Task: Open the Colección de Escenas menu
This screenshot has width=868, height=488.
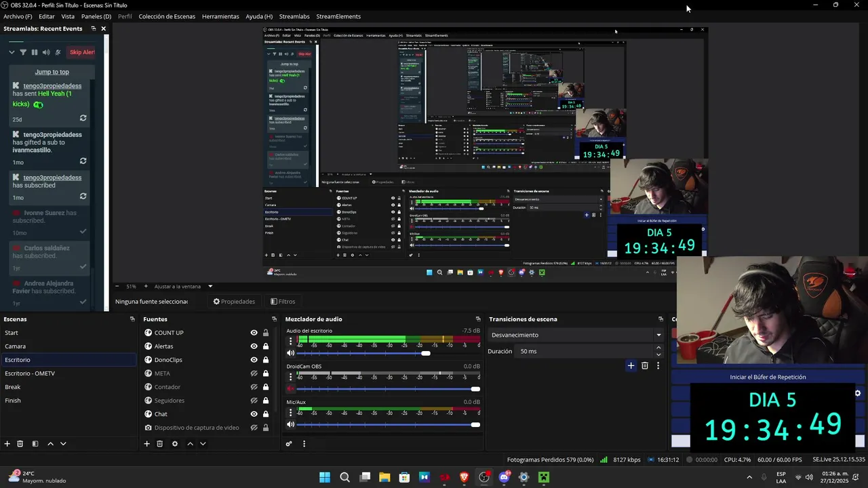Action: (x=167, y=16)
